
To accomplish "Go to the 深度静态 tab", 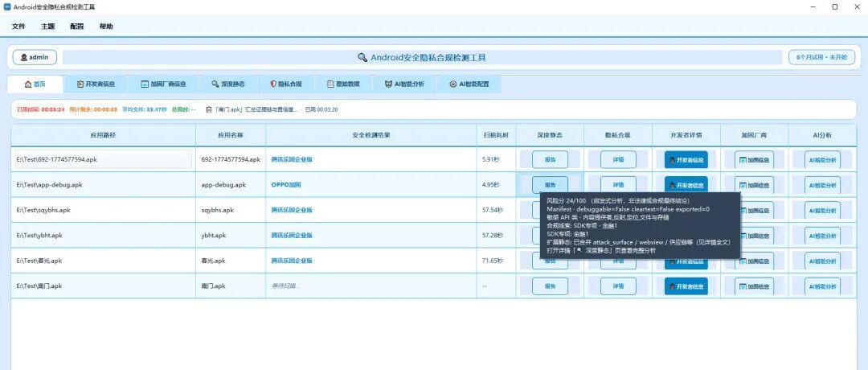I will tap(227, 84).
